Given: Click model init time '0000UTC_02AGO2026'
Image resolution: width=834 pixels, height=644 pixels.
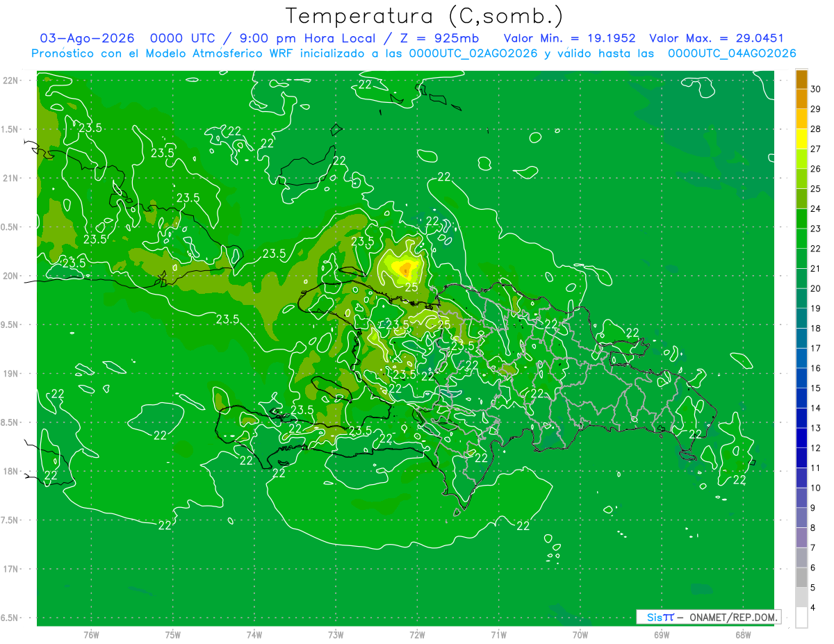Looking at the screenshot, I should click(473, 53).
